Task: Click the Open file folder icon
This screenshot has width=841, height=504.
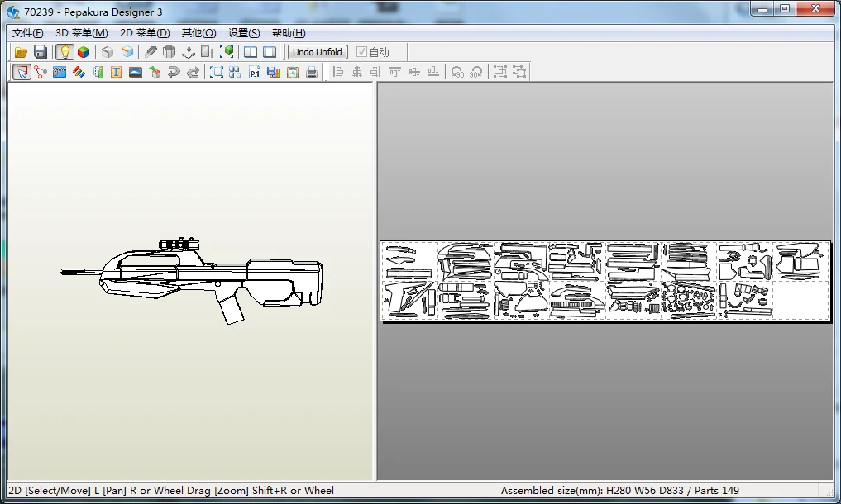Action: click(x=22, y=52)
